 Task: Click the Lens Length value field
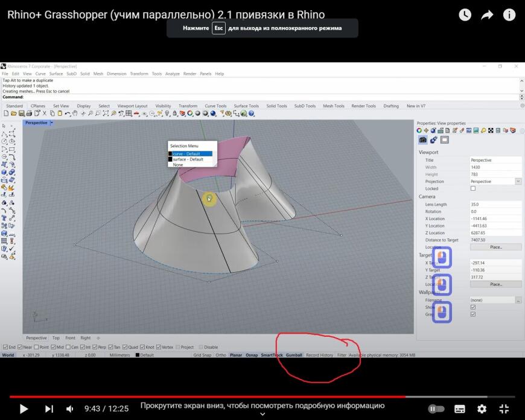point(495,205)
